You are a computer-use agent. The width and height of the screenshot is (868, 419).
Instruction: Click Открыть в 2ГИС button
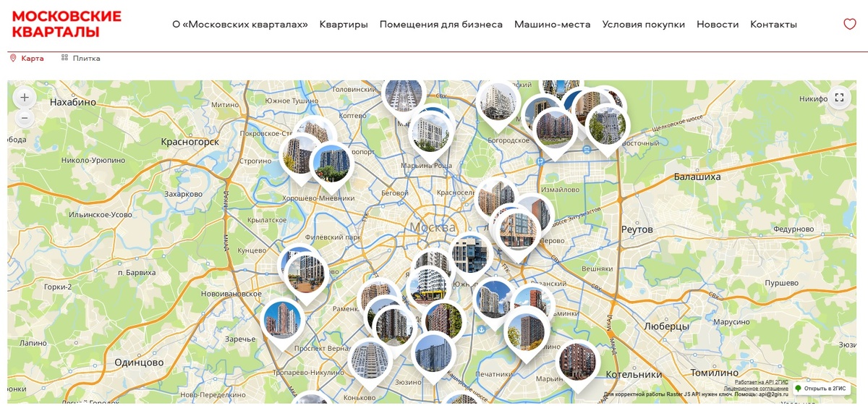(x=821, y=389)
